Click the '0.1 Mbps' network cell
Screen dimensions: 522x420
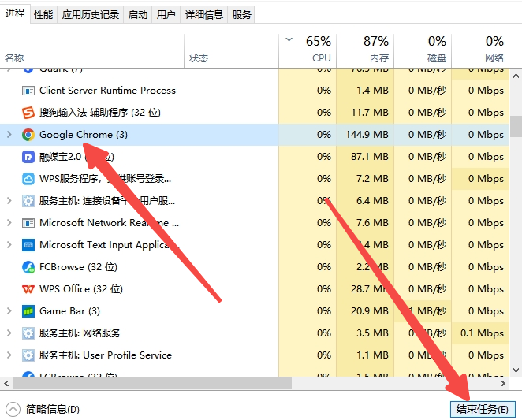point(482,333)
